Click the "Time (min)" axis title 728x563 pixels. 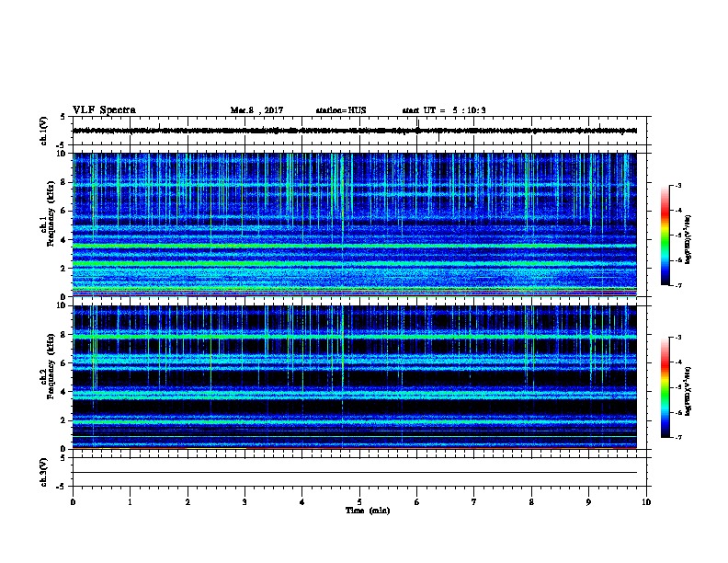click(x=368, y=511)
